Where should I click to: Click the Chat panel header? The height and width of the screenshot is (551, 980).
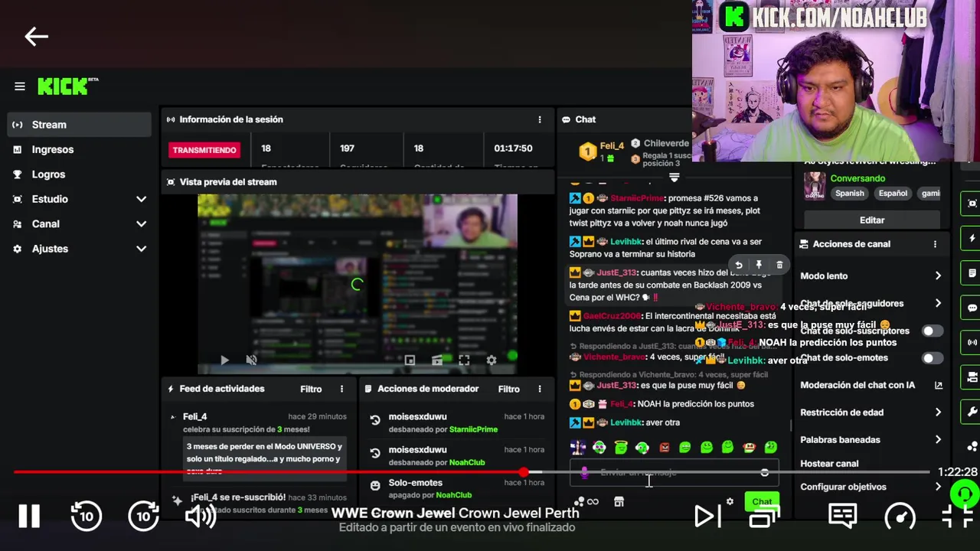(x=586, y=119)
